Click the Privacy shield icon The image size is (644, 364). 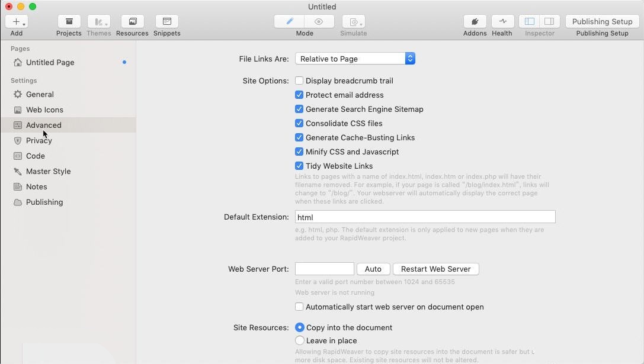pyautogui.click(x=18, y=141)
